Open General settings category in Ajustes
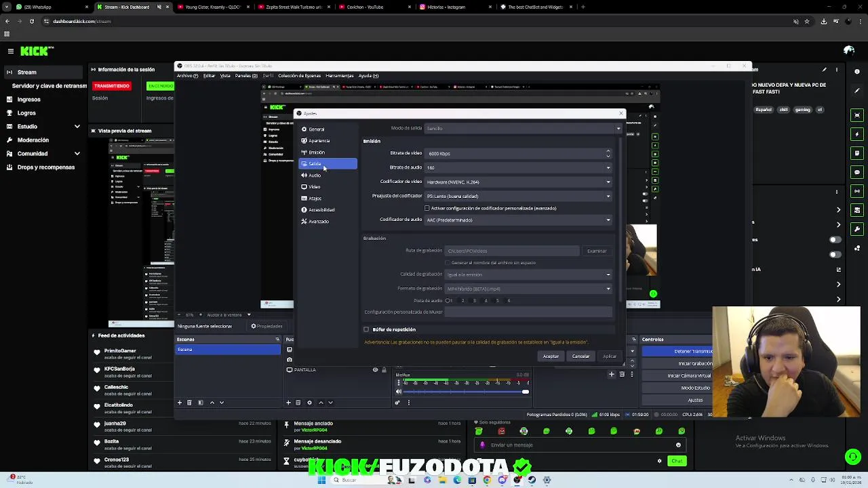This screenshot has width=868, height=488. click(328, 129)
